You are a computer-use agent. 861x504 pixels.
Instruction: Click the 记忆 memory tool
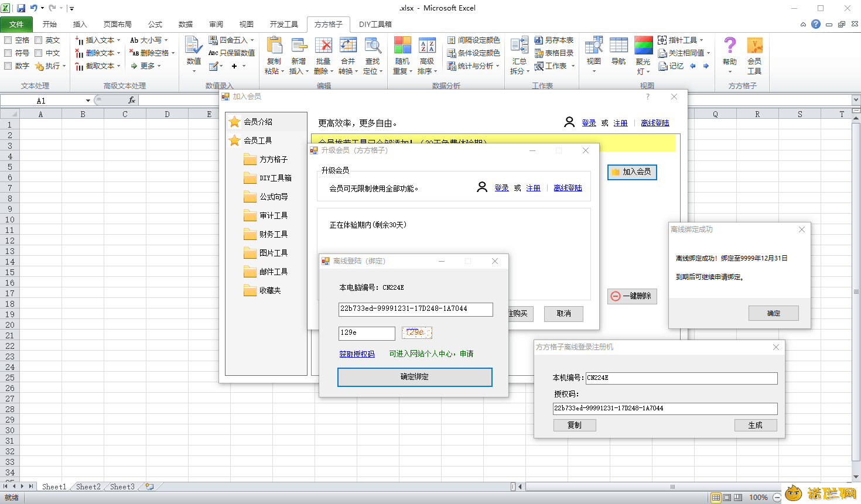(x=671, y=66)
